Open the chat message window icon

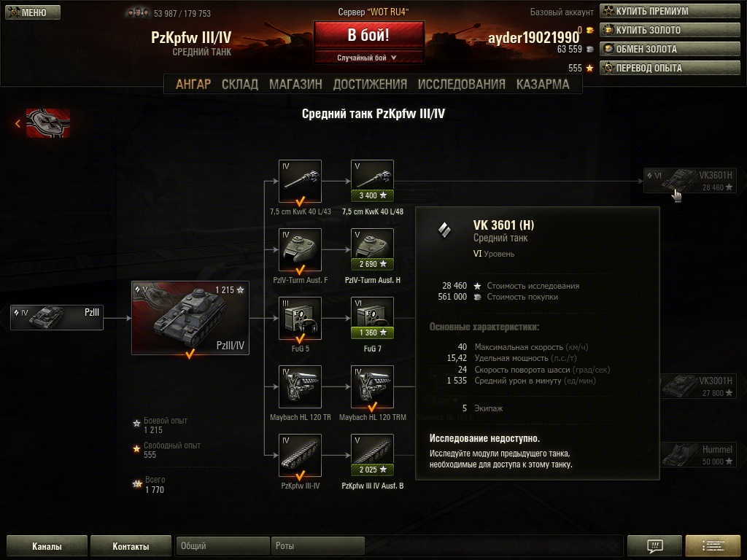654,545
